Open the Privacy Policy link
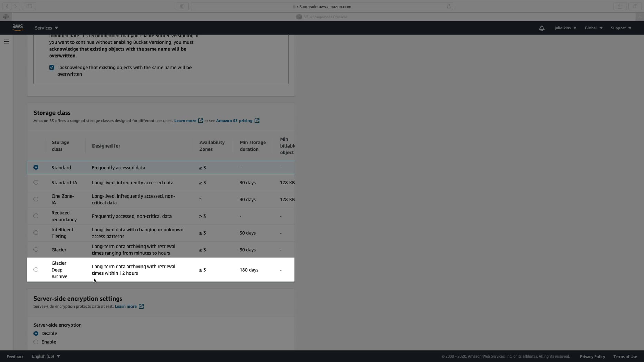 (x=592, y=356)
